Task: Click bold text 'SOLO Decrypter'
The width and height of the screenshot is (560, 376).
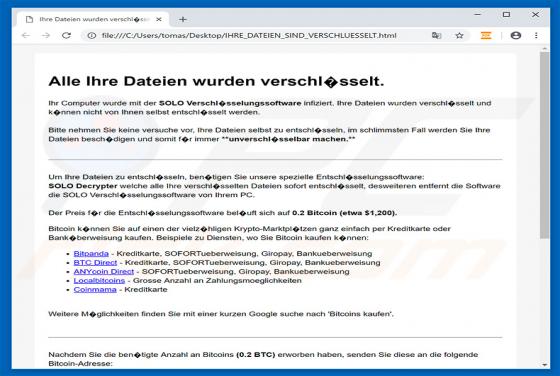Action: click(x=83, y=186)
